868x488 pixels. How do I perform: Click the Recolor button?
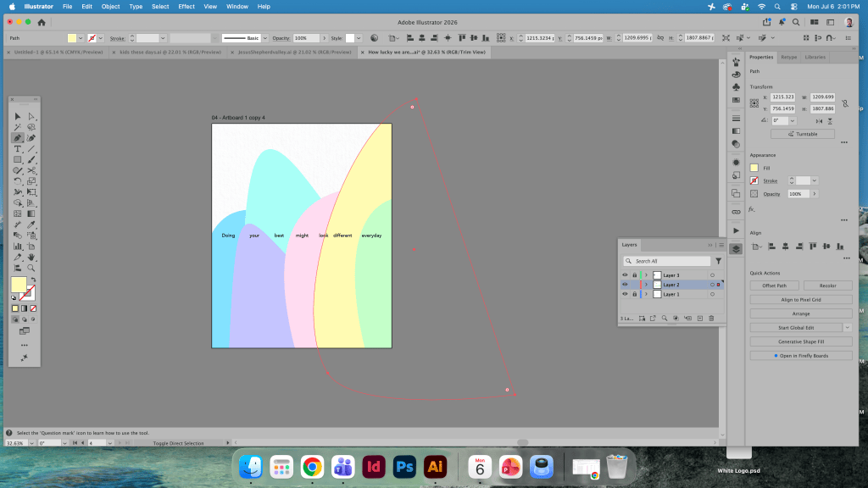pos(827,286)
